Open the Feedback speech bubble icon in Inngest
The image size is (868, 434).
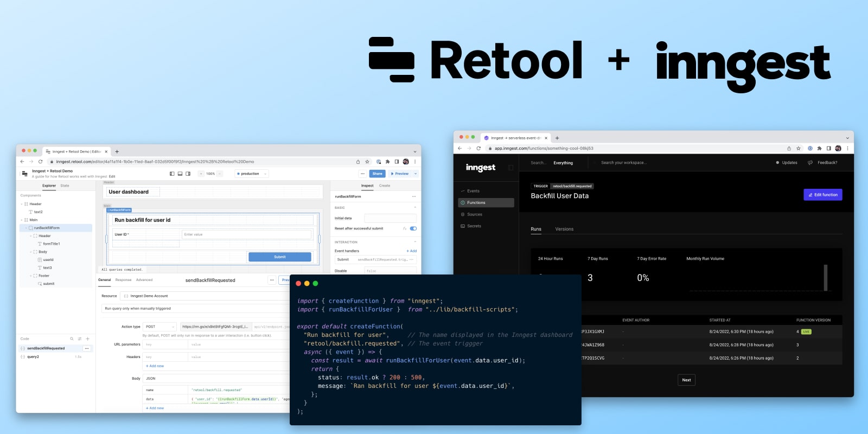click(x=810, y=163)
